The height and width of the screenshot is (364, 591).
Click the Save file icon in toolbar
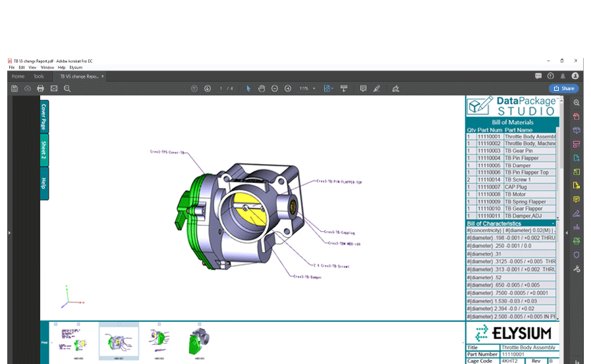(x=14, y=88)
